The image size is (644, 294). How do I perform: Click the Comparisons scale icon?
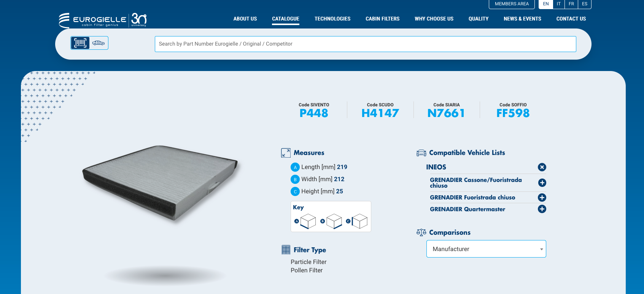tap(421, 232)
